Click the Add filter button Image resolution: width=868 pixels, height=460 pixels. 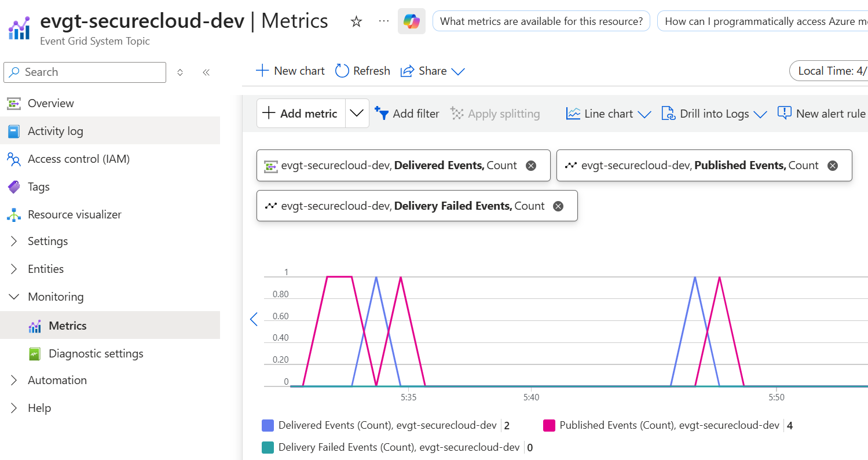point(407,114)
